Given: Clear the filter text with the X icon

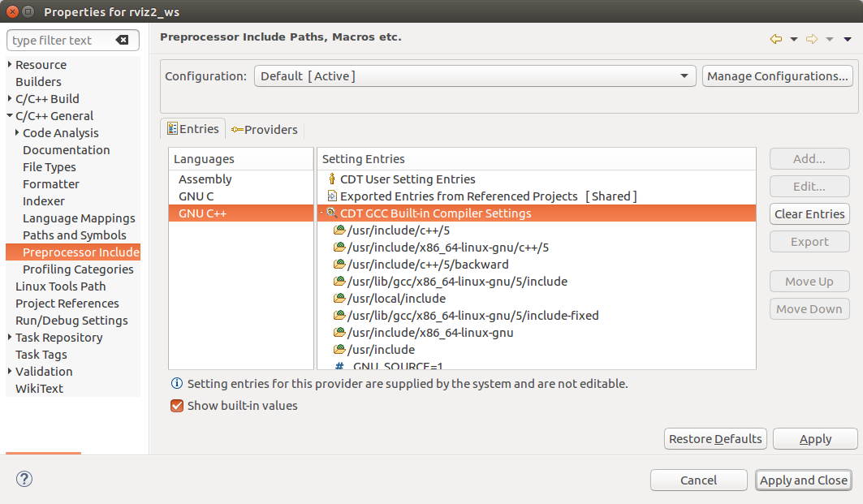Looking at the screenshot, I should pos(122,41).
